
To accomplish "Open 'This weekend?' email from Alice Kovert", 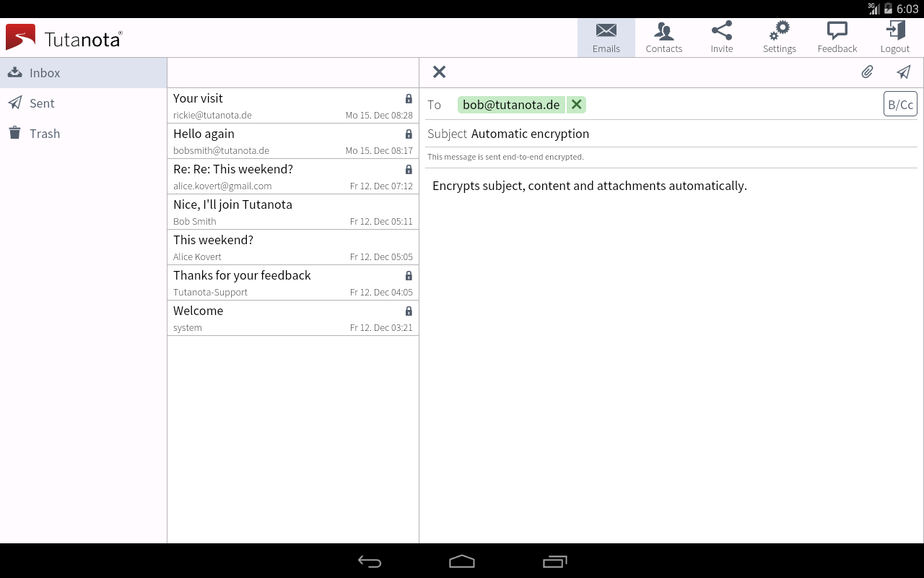I will coord(293,247).
